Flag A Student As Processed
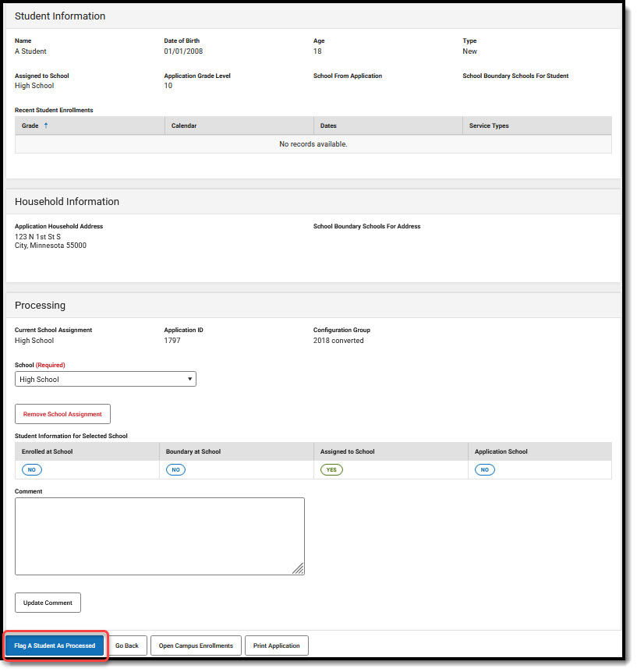637x672 pixels. point(55,645)
